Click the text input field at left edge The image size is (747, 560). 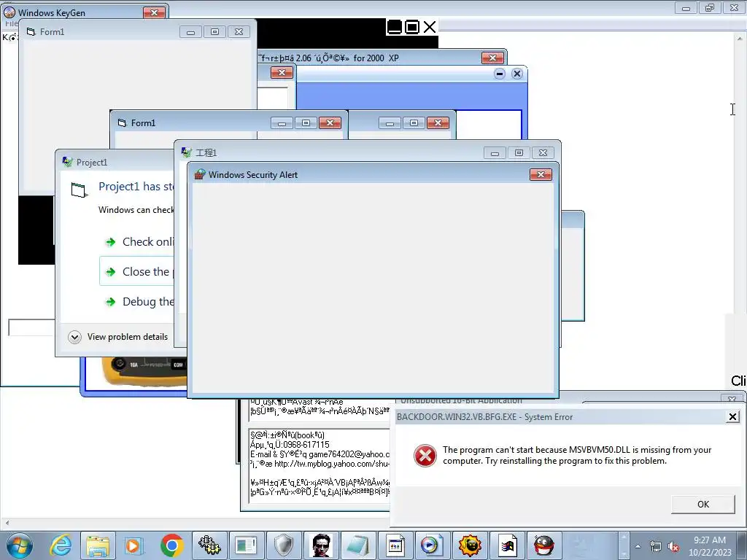pyautogui.click(x=31, y=327)
